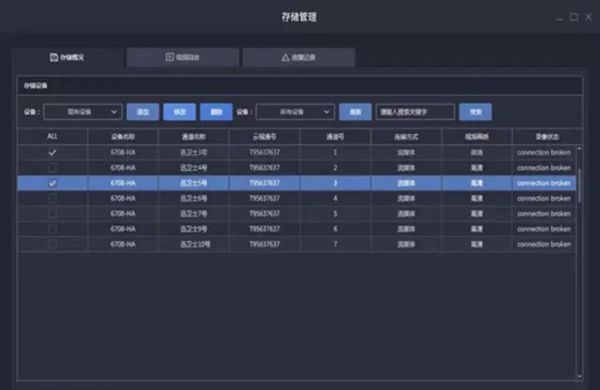Screen dimensions: 600x390
Task: Uncheck the checkbox in channel 1 row
Action: pyautogui.click(x=52, y=153)
